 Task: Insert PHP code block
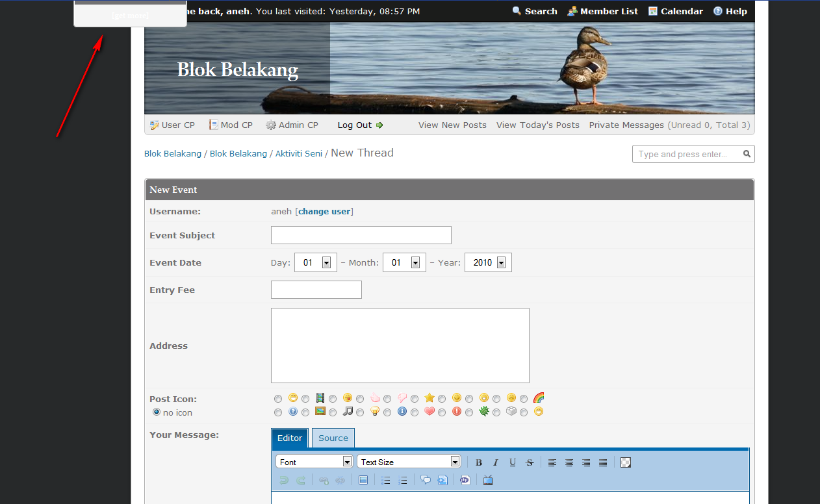click(465, 481)
